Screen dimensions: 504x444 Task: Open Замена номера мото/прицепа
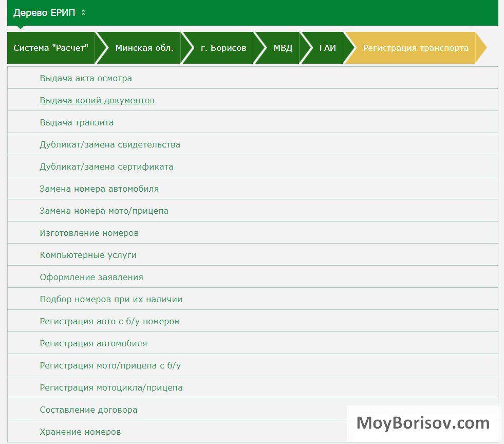click(x=104, y=211)
